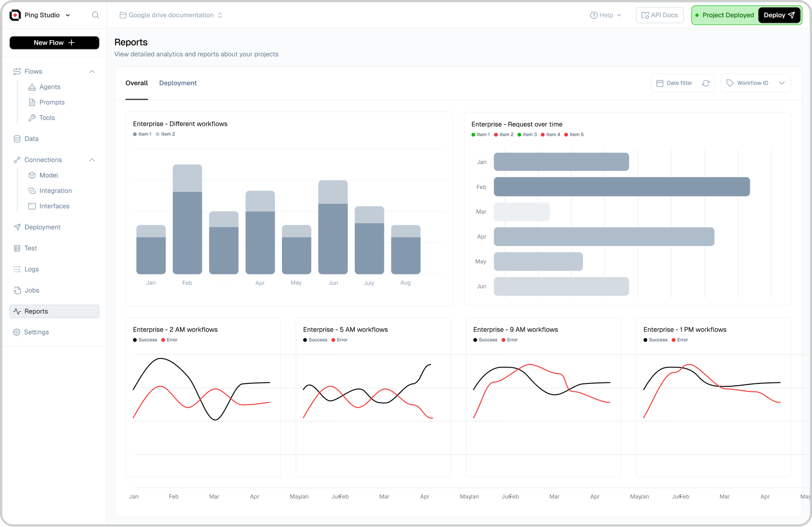Click the Prompts document icon
Viewport: 812px width, 527px height.
point(32,102)
